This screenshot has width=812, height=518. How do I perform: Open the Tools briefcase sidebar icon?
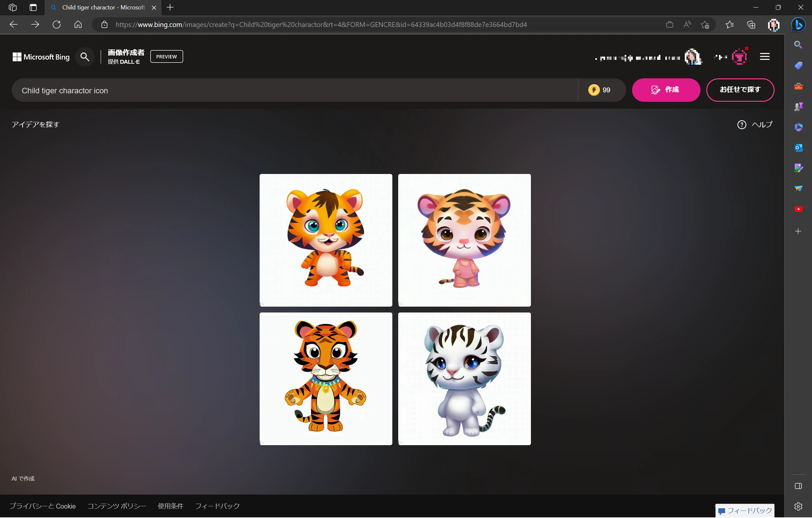pyautogui.click(x=798, y=86)
